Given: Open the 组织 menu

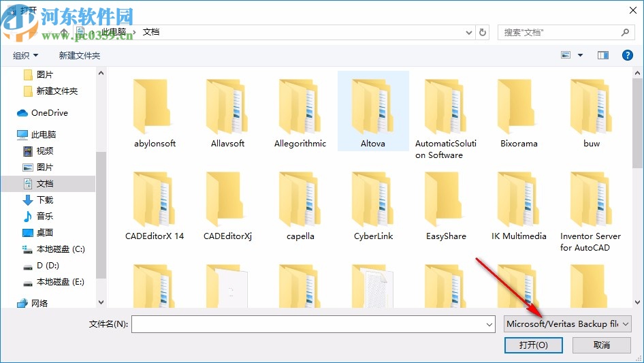Looking at the screenshot, I should [x=25, y=55].
